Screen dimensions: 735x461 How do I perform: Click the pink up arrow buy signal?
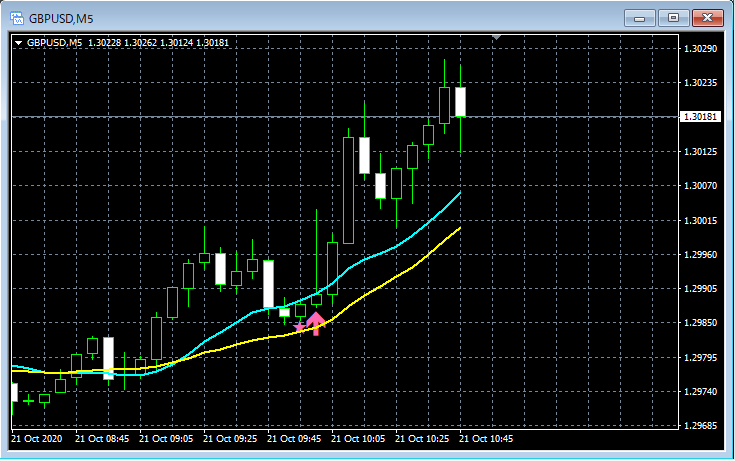tap(315, 324)
